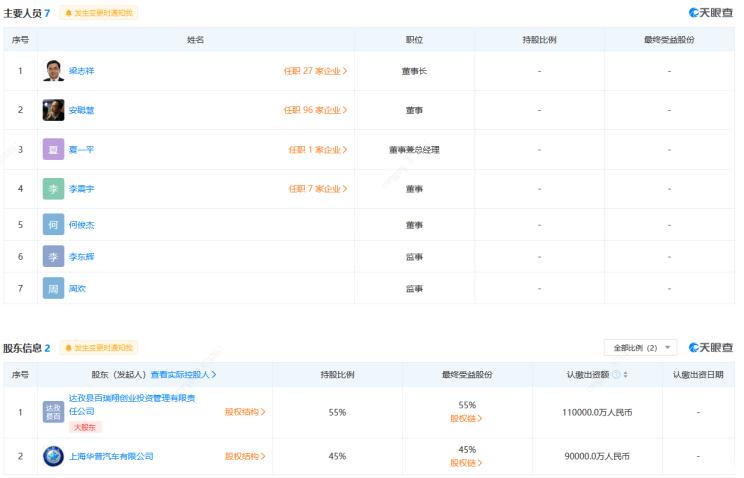The image size is (744, 478).
Task: Click the 天眼查 logo in the 主要人员 header
Action: pos(710,13)
